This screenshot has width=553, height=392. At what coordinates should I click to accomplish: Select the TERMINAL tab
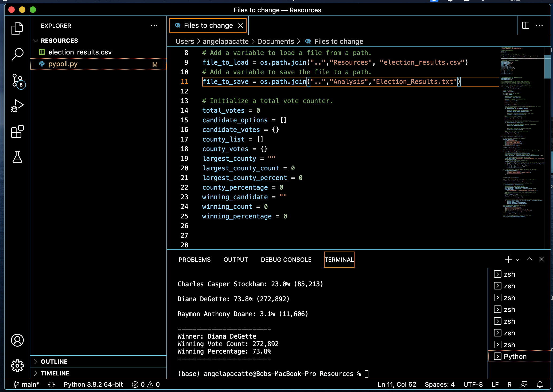(339, 260)
